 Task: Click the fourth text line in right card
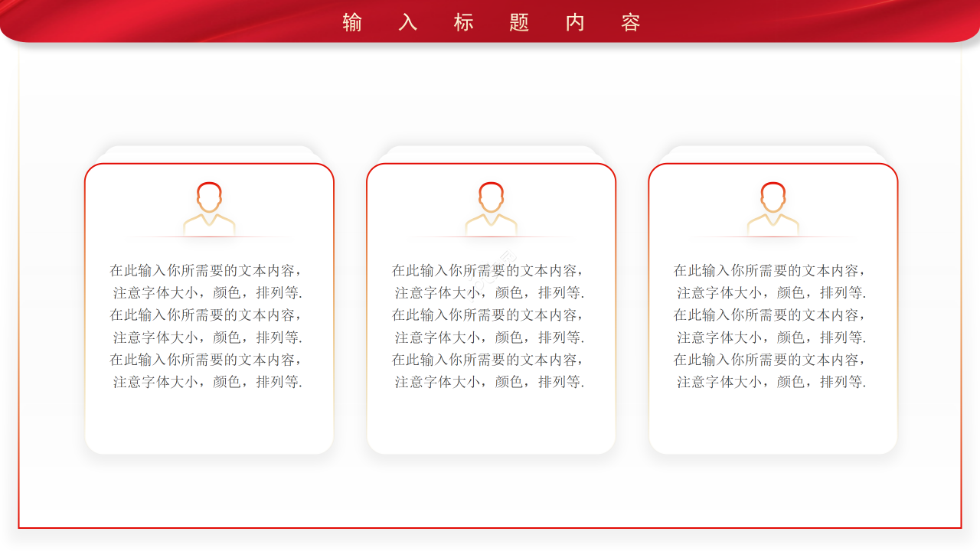pos(771,337)
